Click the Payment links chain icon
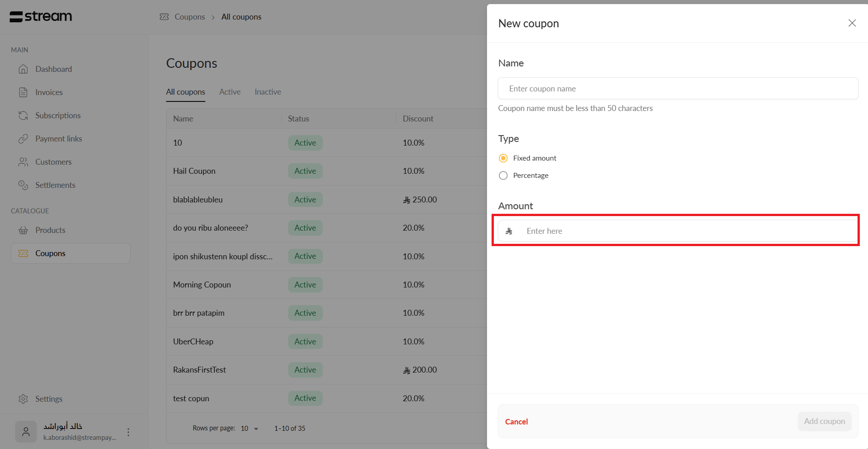The width and height of the screenshot is (868, 449). tap(23, 139)
